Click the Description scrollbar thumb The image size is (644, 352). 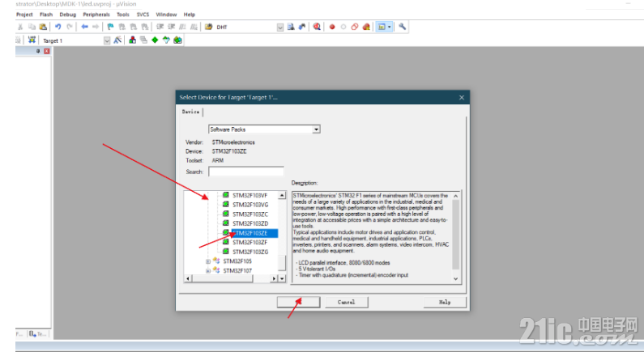coord(455,234)
